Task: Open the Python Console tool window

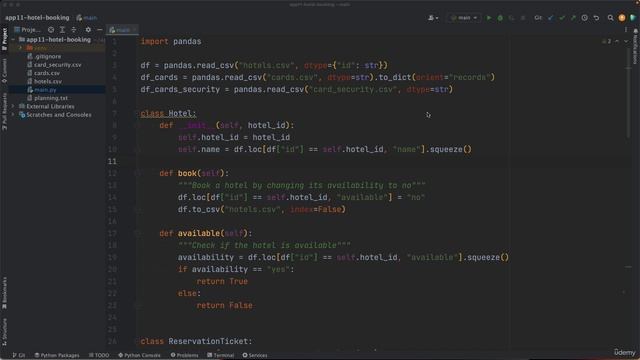Action: click(x=139, y=355)
